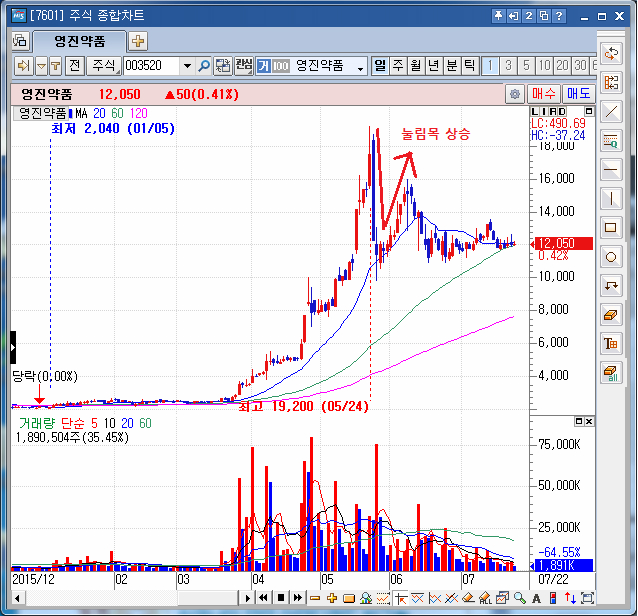Add a new tab with plus button

coord(138,41)
